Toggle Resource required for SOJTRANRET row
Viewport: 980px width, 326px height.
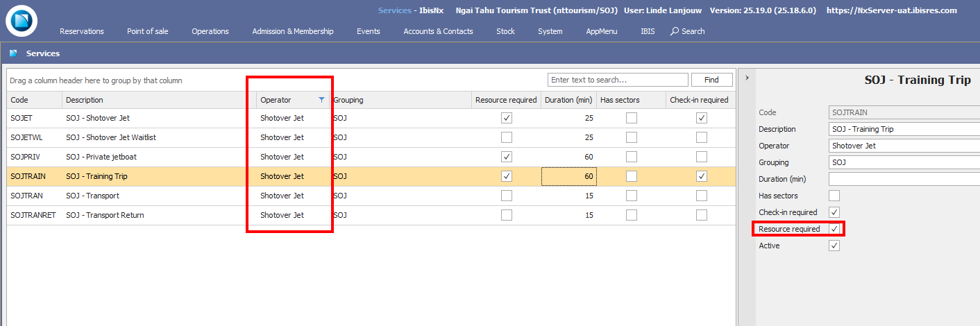click(x=507, y=215)
